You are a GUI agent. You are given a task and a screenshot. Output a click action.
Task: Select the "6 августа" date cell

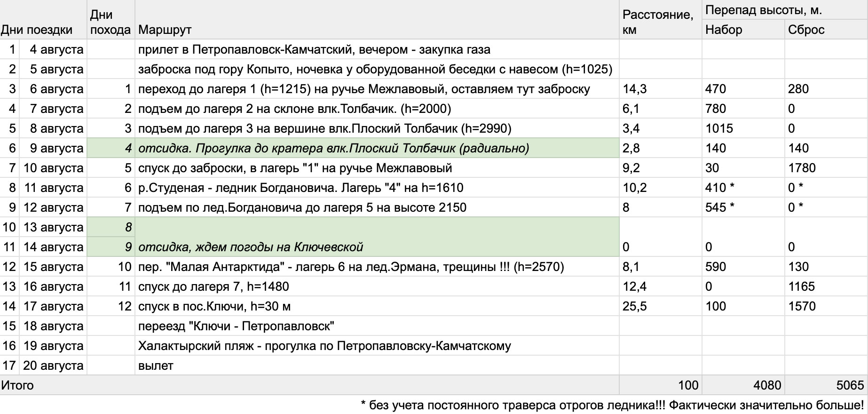point(52,89)
